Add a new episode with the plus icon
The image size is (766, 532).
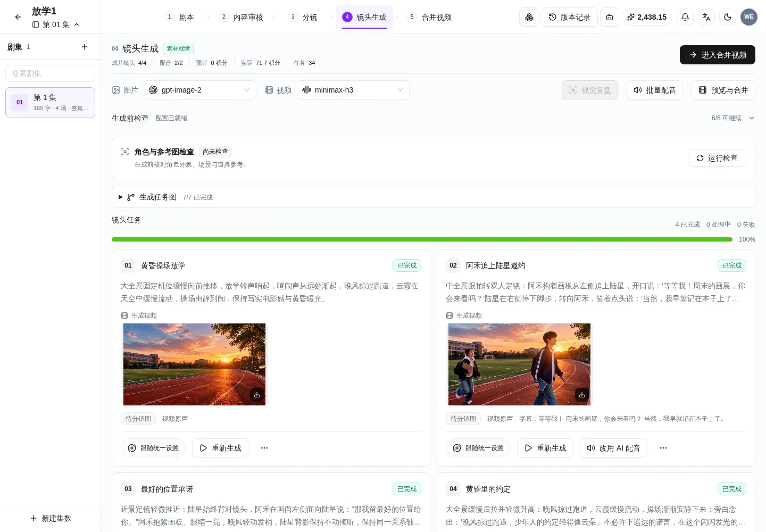click(x=85, y=47)
